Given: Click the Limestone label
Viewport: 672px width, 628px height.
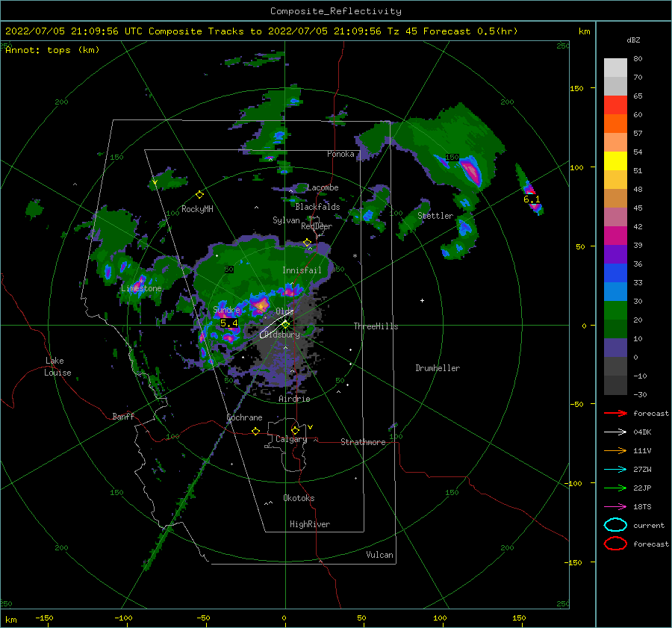Looking at the screenshot, I should click(x=141, y=288).
